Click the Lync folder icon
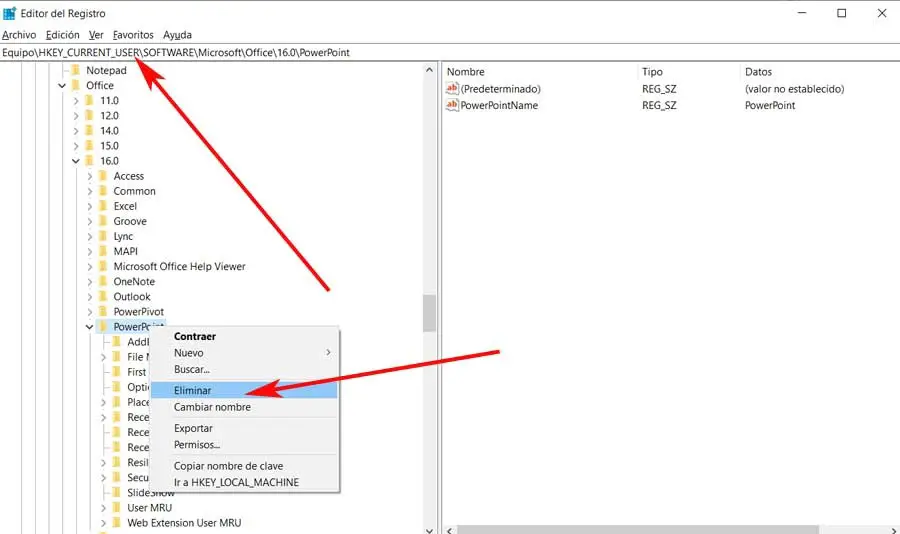Viewport: 900px width, 534px height. click(103, 236)
